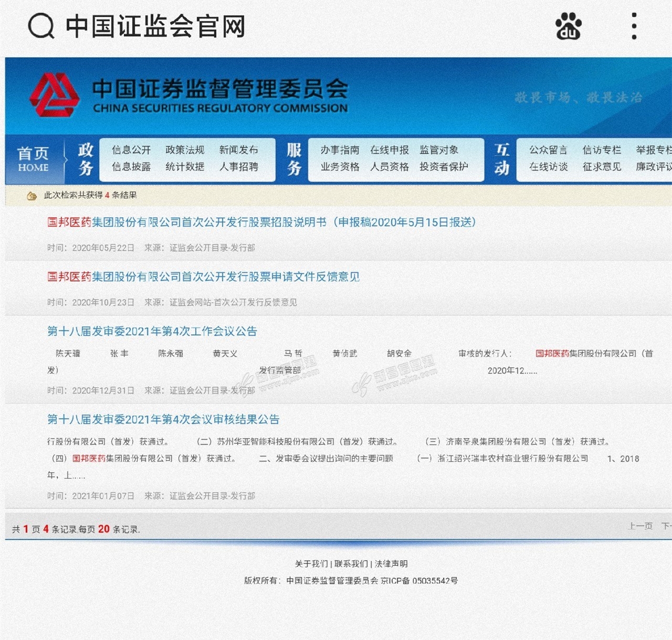Tap the Baidu paw icon
Viewport: 672px width, 640px height.
568,26
